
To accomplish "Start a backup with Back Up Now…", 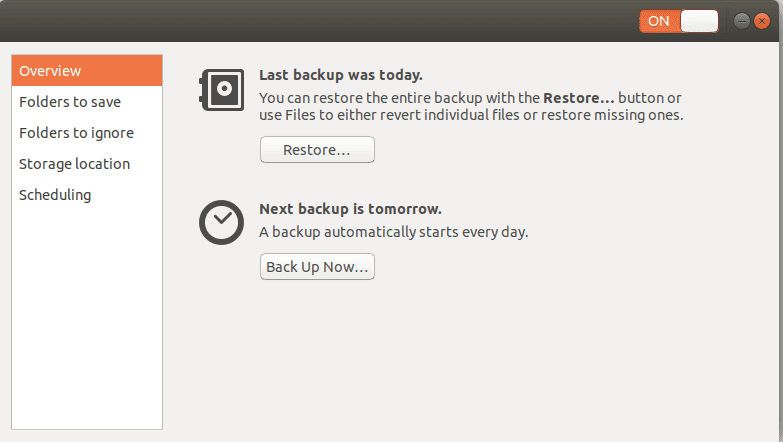I will 317,267.
